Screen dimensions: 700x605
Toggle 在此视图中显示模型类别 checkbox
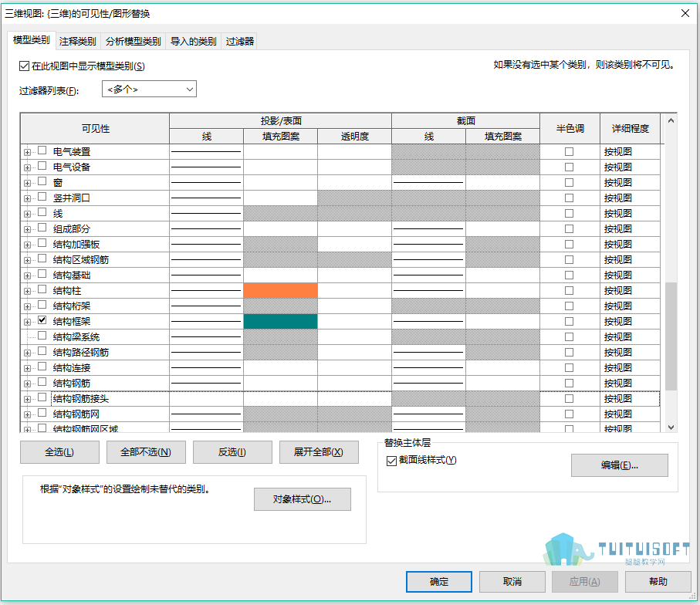(x=24, y=66)
